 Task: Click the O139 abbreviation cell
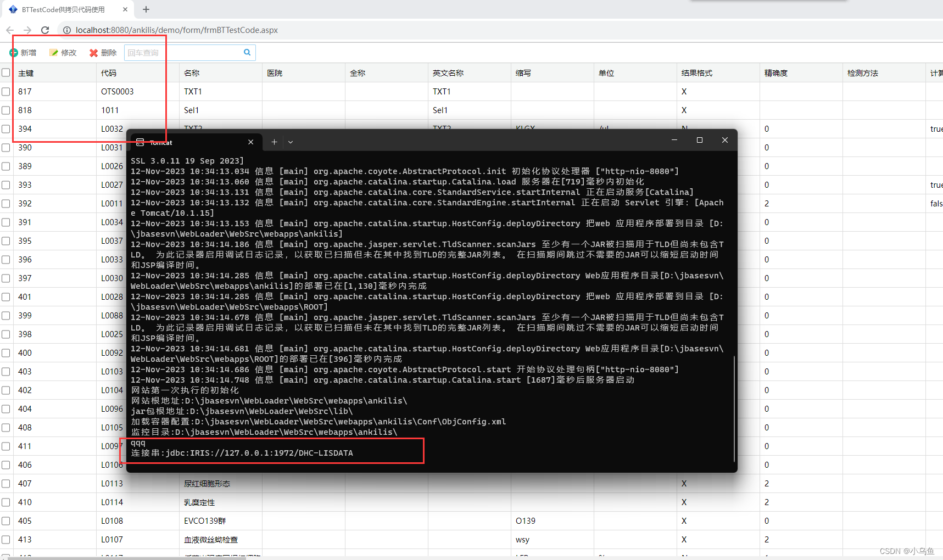pyautogui.click(x=553, y=521)
